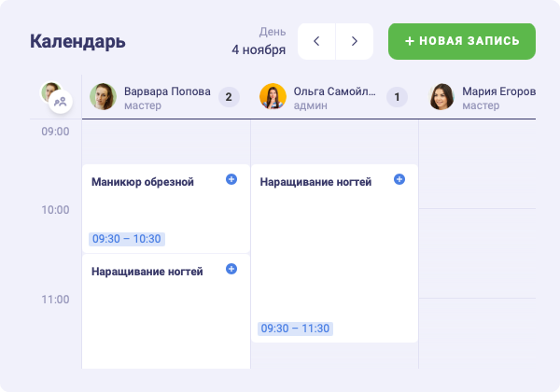Screen dimensions: 560x392
Task: Open Варвара Попова avatar photo
Action: pyautogui.click(x=103, y=97)
